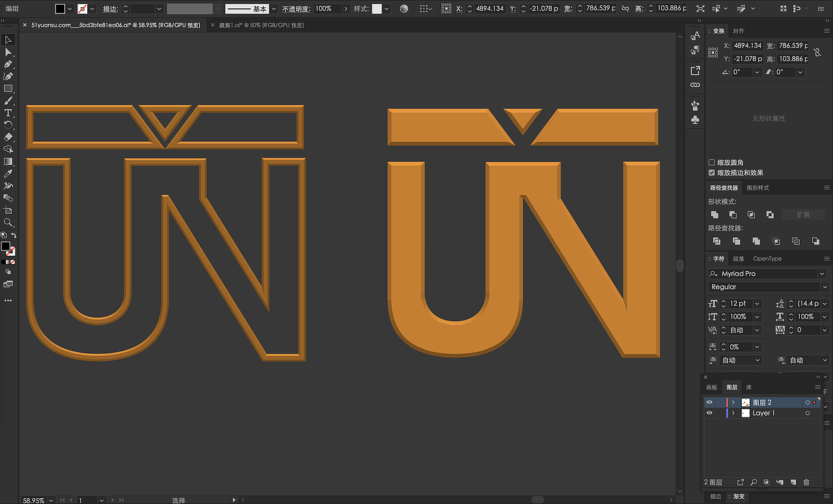Open the zoom level dropdown at 58.95%
The image size is (833, 504).
click(49, 500)
